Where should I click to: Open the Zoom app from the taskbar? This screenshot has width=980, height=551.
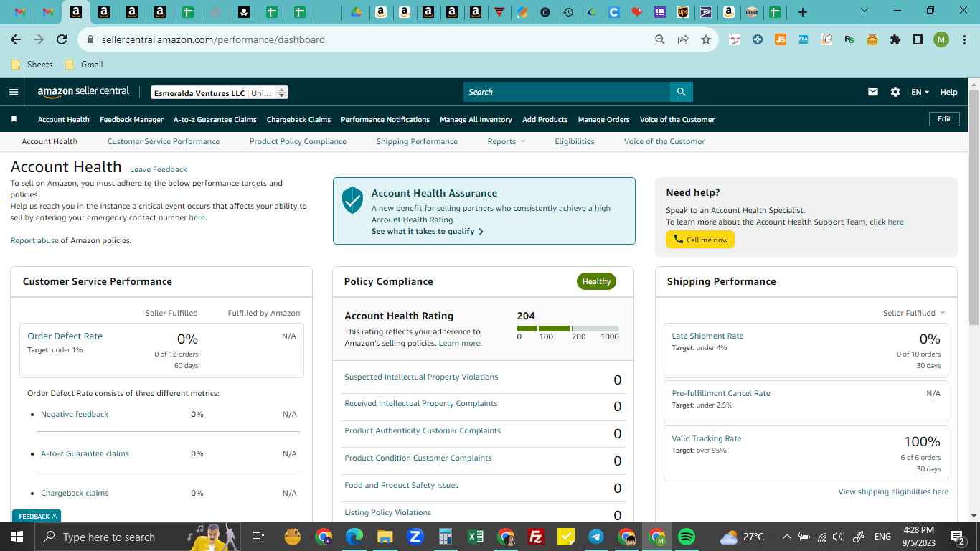[415, 537]
